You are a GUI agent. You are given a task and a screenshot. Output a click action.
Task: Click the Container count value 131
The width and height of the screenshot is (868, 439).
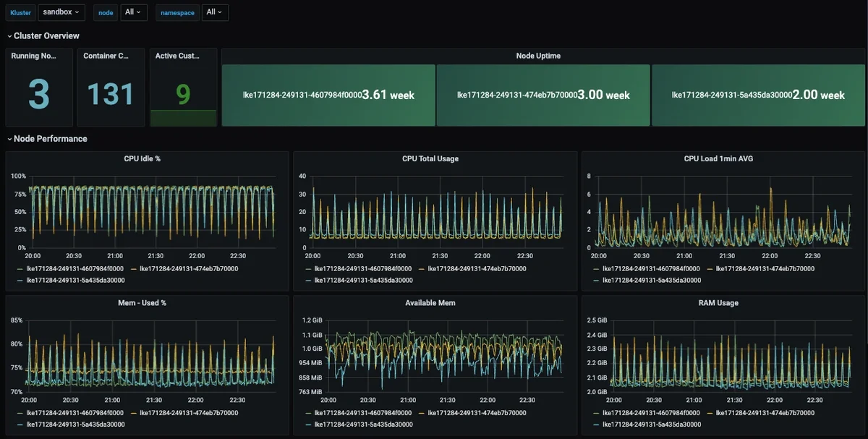click(111, 94)
